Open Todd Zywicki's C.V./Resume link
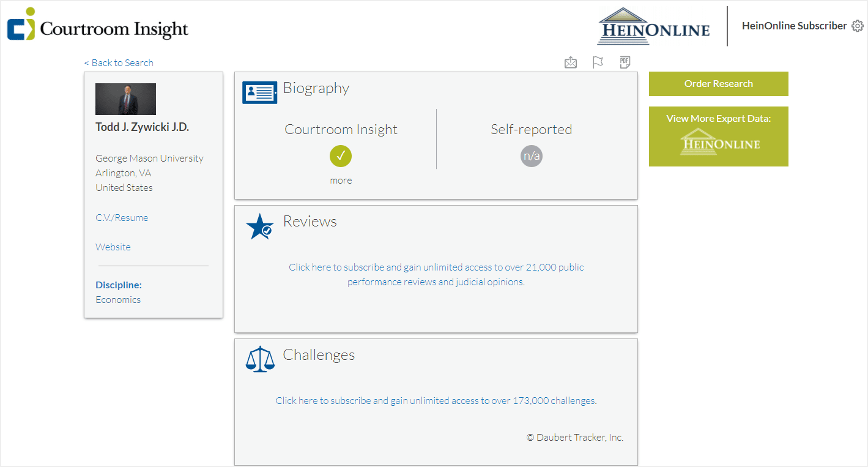Viewport: 868px width, 467px height. pyautogui.click(x=122, y=217)
